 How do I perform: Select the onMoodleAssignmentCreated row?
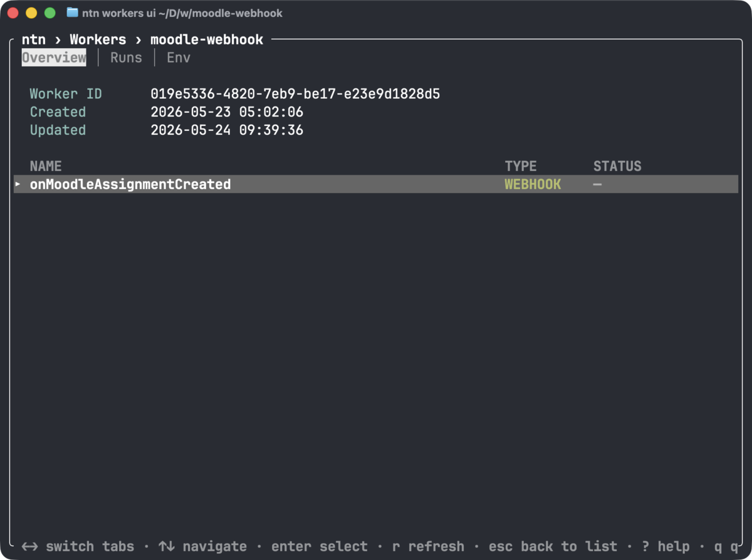(x=376, y=184)
